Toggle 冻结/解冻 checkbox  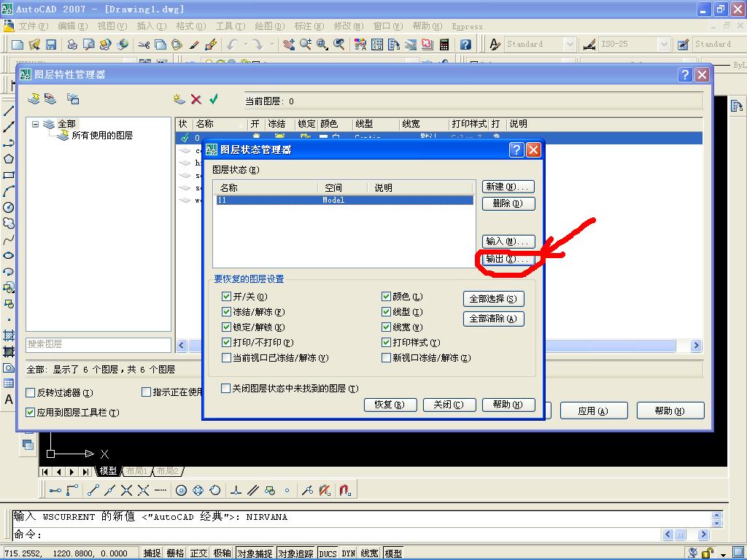click(226, 312)
